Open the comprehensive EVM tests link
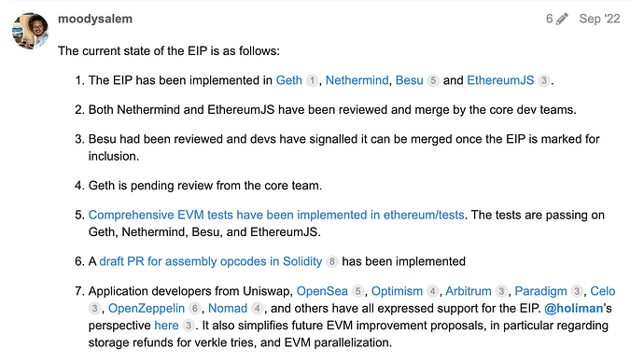This screenshot has height=362, width=644. 276,216
